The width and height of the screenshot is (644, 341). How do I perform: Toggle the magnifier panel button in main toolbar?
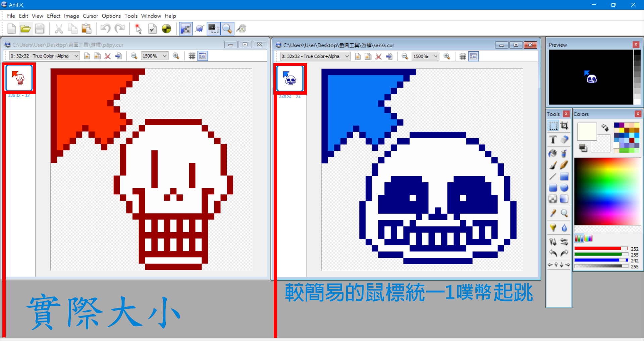[227, 29]
